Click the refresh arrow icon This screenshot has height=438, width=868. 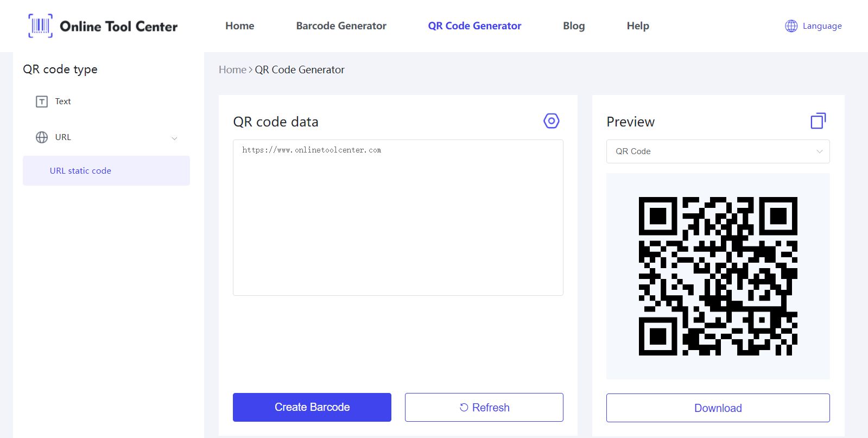[x=464, y=408]
